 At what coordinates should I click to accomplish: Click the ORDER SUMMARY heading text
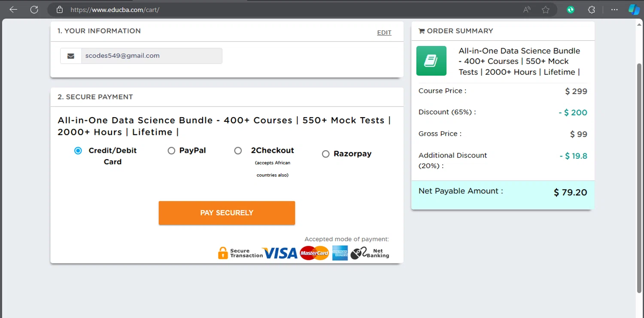pyautogui.click(x=460, y=31)
